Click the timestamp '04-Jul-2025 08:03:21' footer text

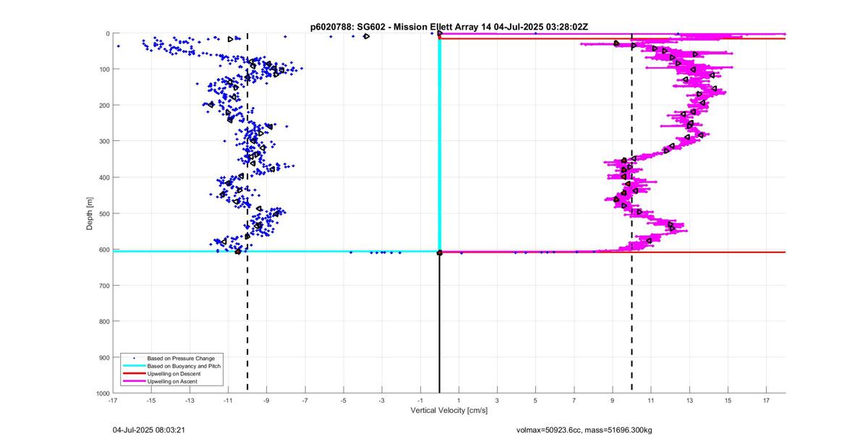pos(148,430)
